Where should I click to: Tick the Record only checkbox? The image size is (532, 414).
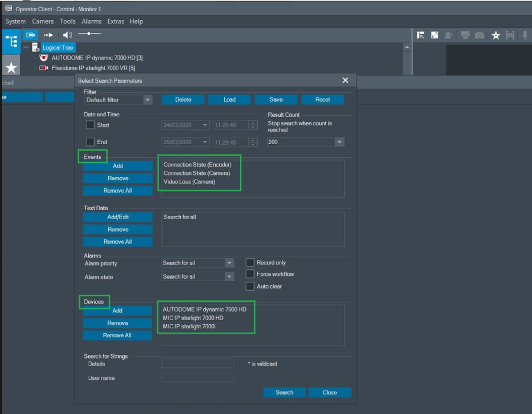click(x=250, y=263)
